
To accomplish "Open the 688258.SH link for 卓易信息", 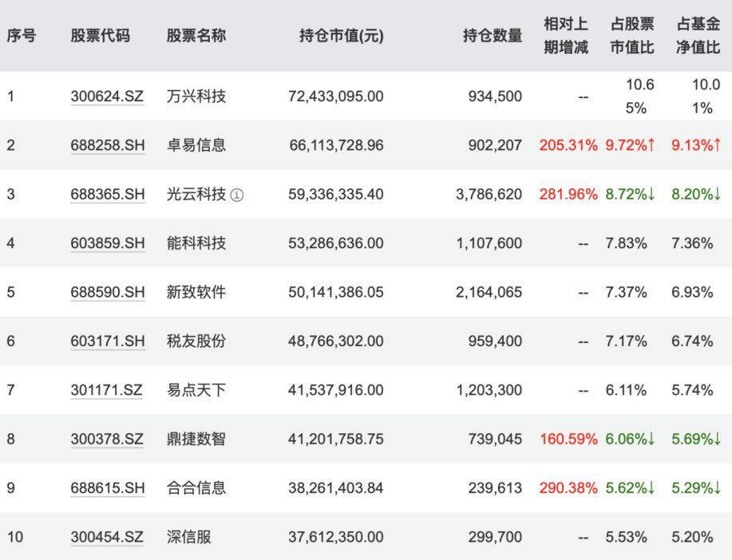I will pos(108,145).
